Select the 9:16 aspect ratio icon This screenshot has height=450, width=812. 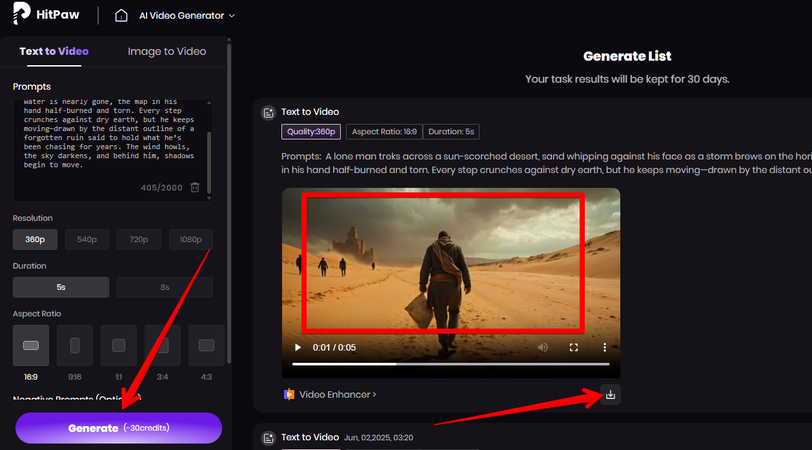75,345
